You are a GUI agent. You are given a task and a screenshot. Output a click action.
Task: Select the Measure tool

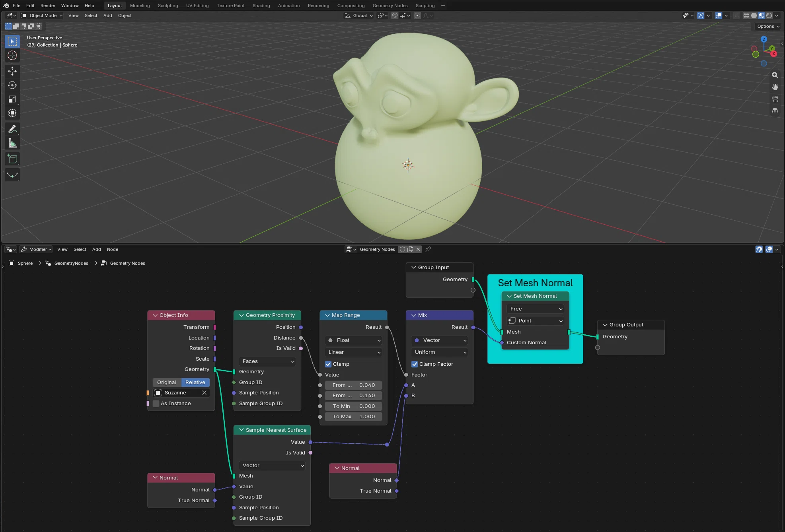pos(12,143)
